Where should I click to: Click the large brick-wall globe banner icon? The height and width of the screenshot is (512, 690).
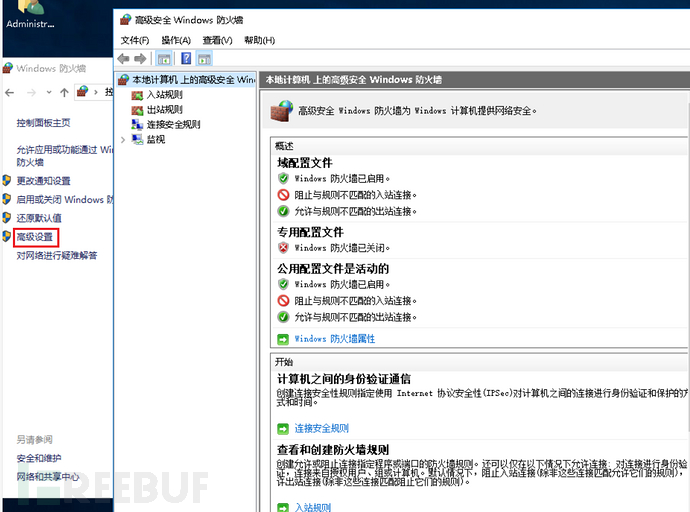click(x=282, y=111)
